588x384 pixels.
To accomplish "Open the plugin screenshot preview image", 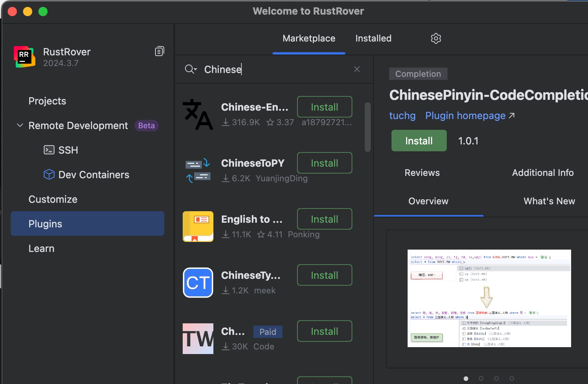I will [x=489, y=298].
